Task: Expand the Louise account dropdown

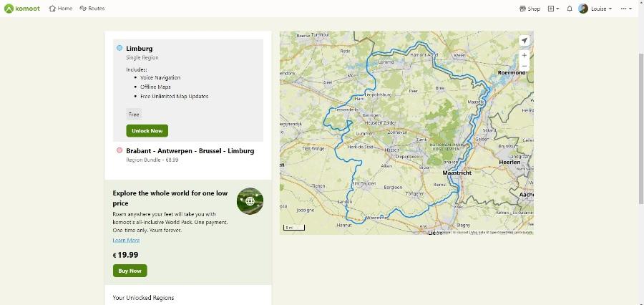Action: click(x=602, y=9)
